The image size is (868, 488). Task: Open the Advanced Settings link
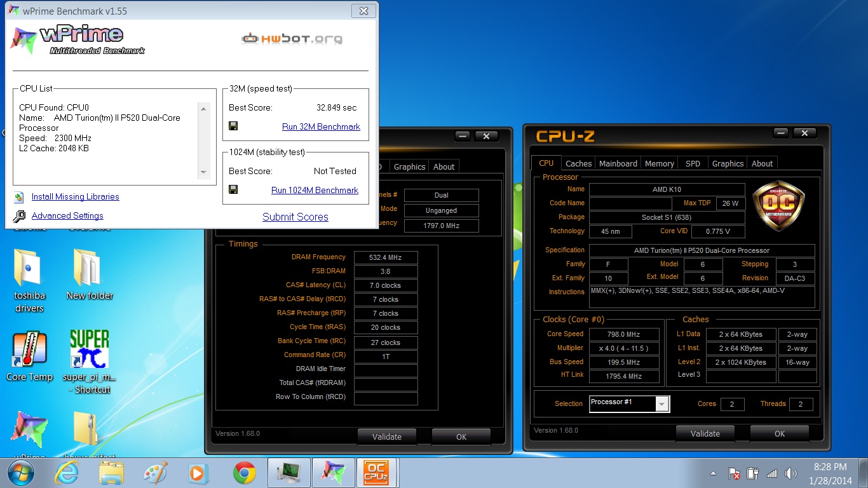click(x=67, y=215)
